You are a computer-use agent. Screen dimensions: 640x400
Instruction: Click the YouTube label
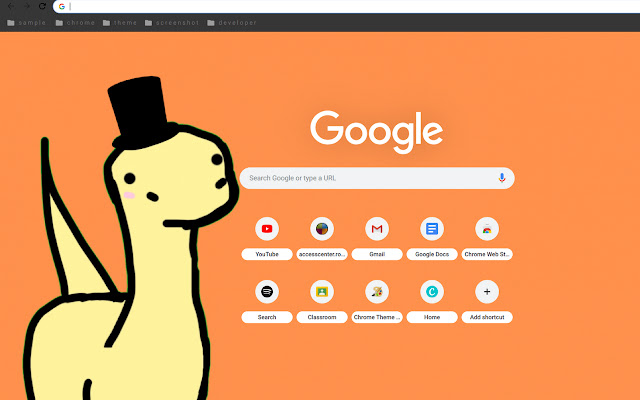(x=267, y=254)
